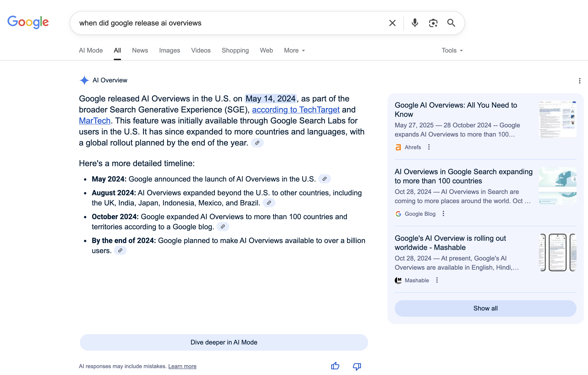Click the 'Google Blog' source name
This screenshot has width=588, height=375.
click(x=420, y=214)
